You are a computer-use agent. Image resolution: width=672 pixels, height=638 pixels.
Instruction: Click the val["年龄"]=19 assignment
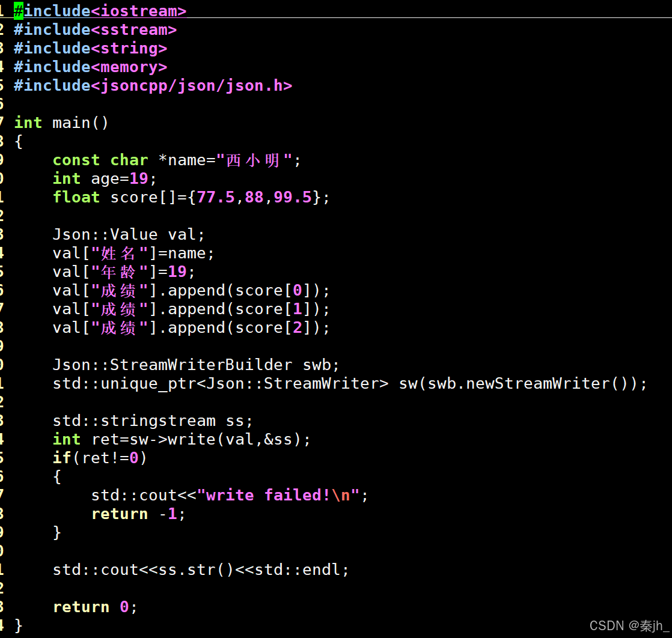click(124, 272)
